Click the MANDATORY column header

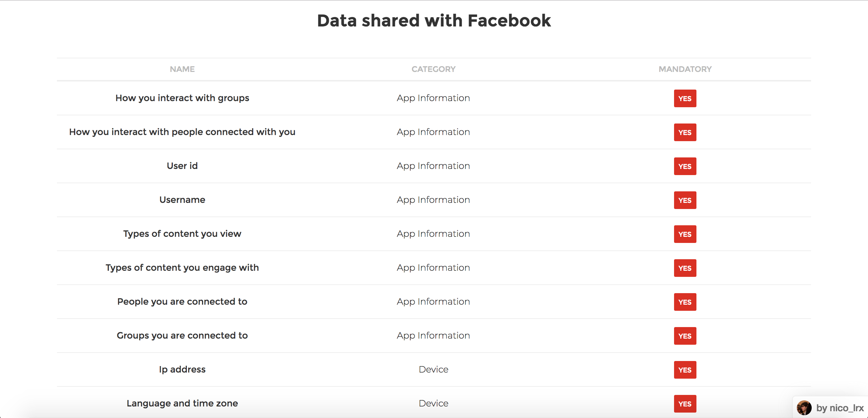pos(685,69)
